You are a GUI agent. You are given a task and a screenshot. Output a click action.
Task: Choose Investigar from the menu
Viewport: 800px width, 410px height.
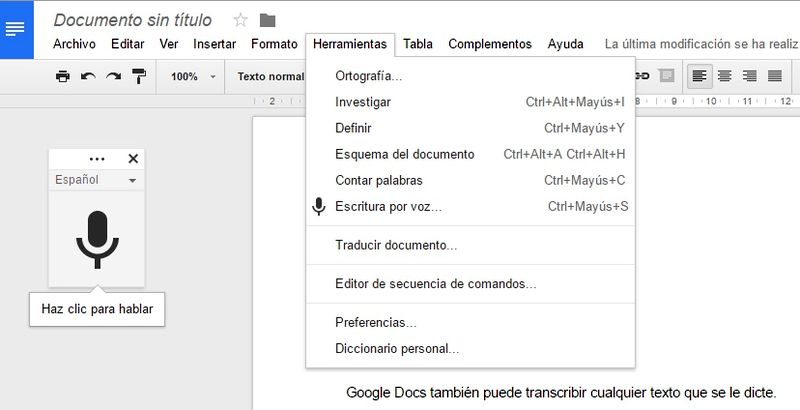coord(470,102)
